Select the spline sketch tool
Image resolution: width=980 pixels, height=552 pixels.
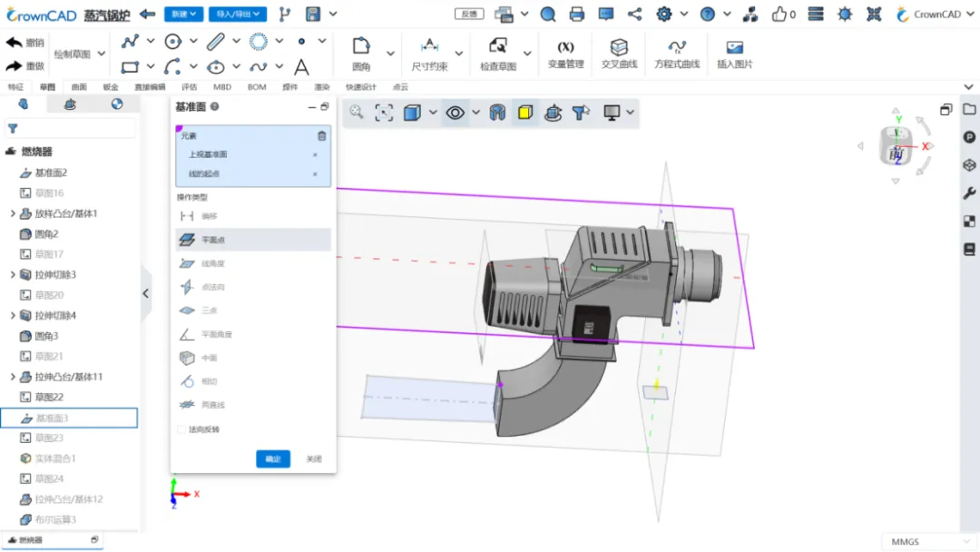coord(258,66)
